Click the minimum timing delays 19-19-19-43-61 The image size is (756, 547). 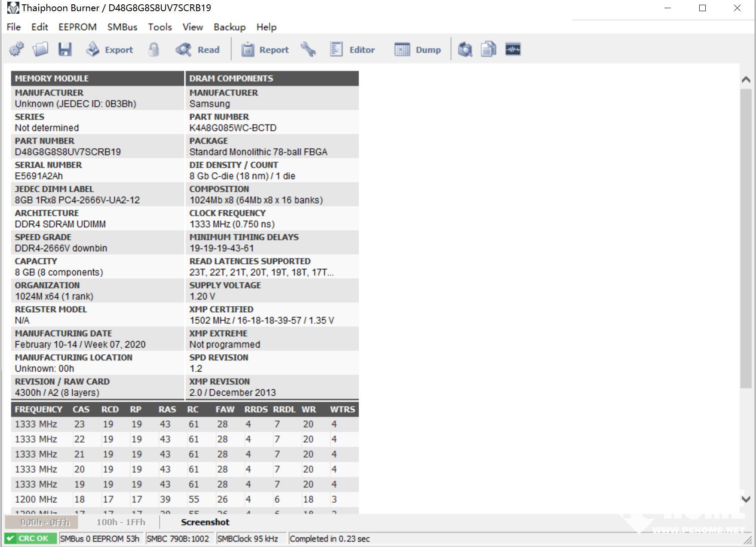click(221, 248)
